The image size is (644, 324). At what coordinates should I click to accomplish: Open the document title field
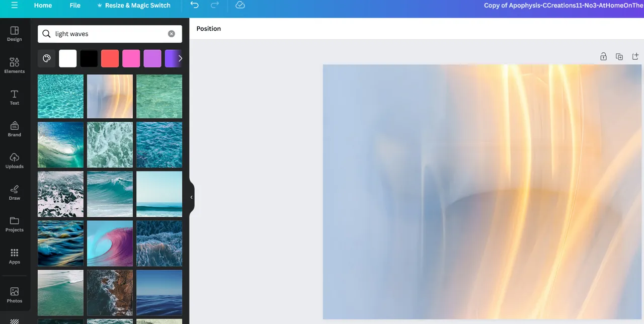click(563, 6)
